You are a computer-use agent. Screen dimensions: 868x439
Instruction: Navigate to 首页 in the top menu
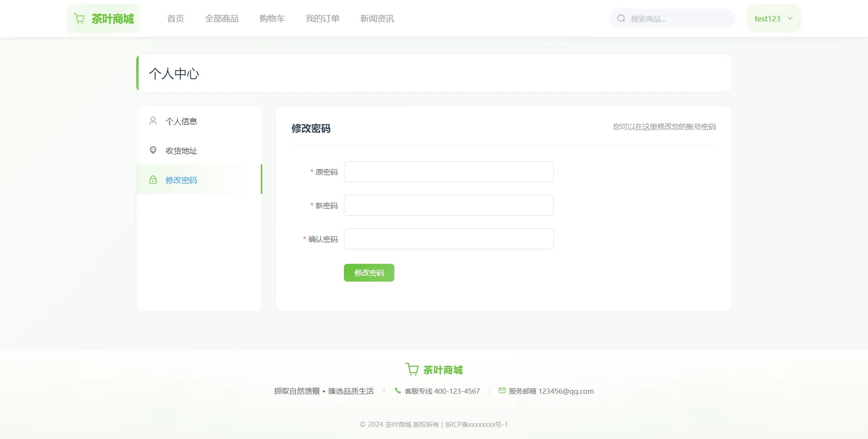(175, 18)
